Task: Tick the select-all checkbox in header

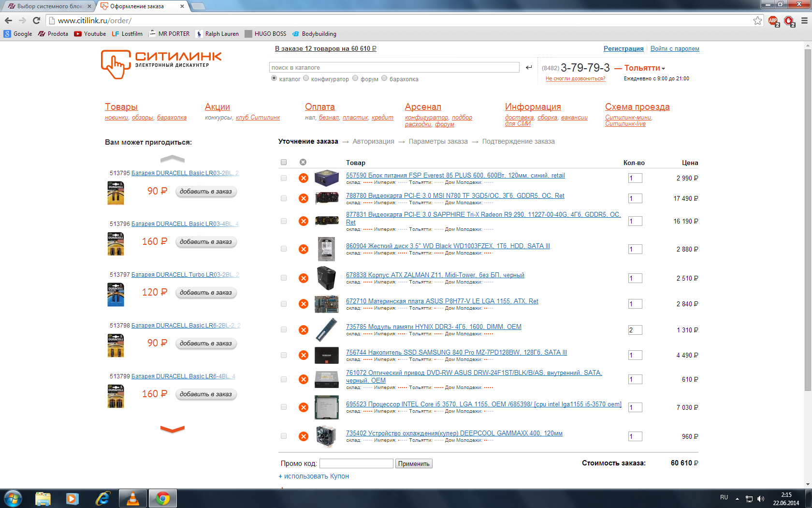Action: pyautogui.click(x=284, y=162)
